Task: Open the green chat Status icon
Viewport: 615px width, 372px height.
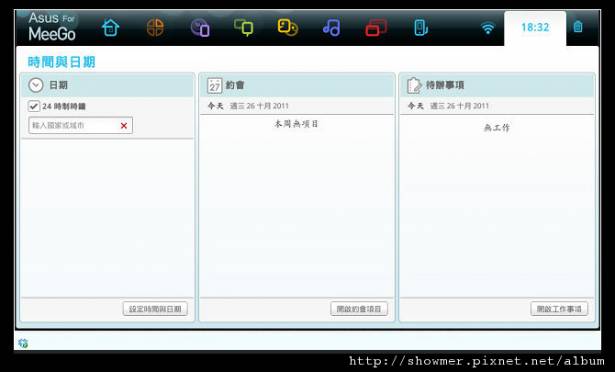Action: click(244, 27)
